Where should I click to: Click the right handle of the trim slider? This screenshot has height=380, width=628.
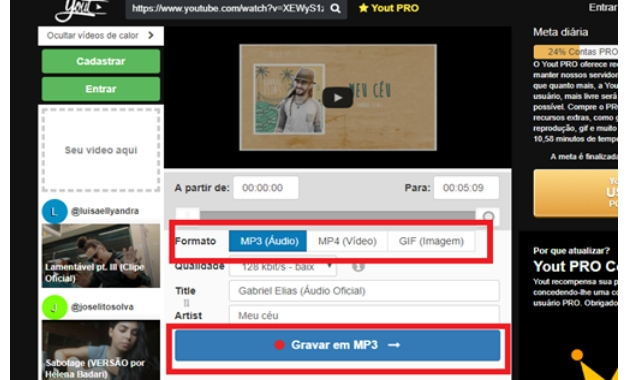[488, 217]
